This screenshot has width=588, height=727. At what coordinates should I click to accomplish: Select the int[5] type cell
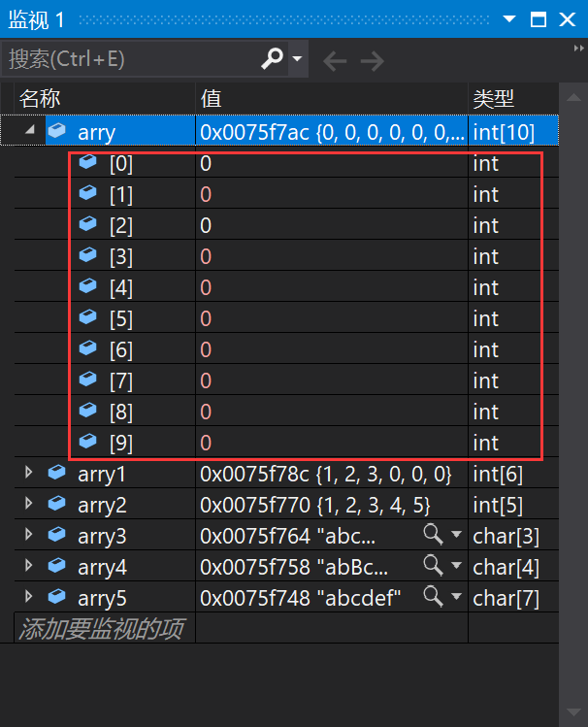(x=513, y=505)
